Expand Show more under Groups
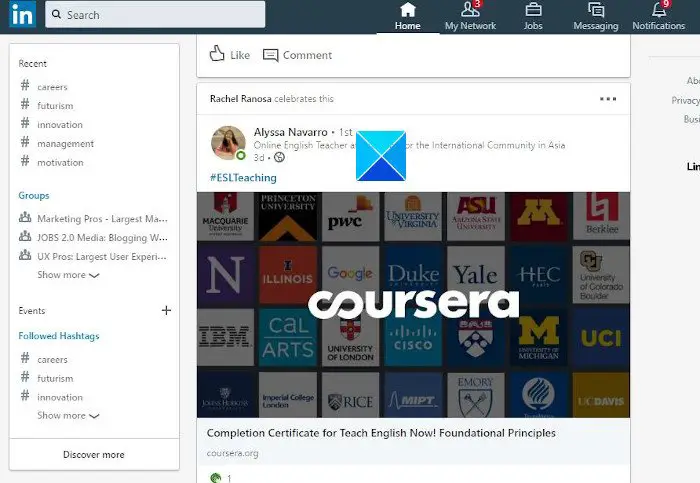The height and width of the screenshot is (483, 700). 68,275
